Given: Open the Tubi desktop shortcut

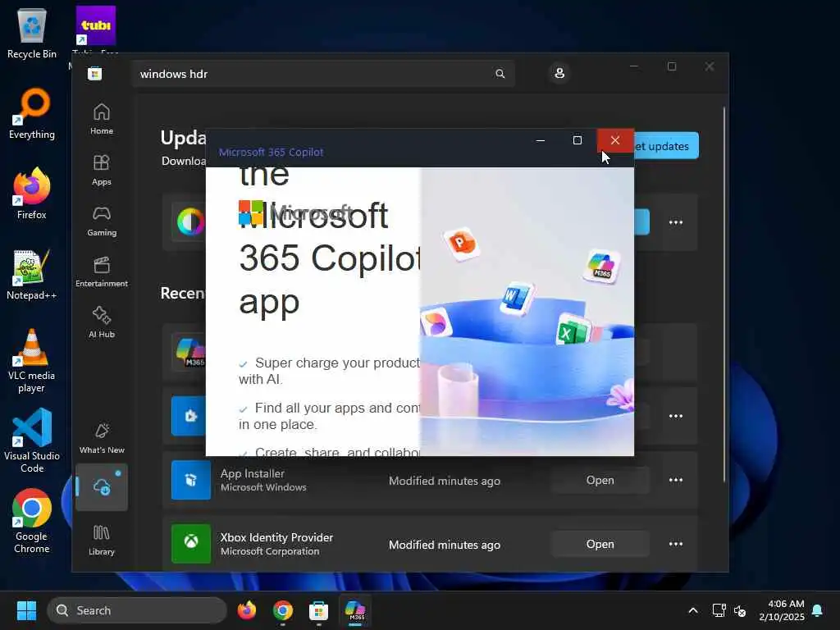Looking at the screenshot, I should click(95, 25).
